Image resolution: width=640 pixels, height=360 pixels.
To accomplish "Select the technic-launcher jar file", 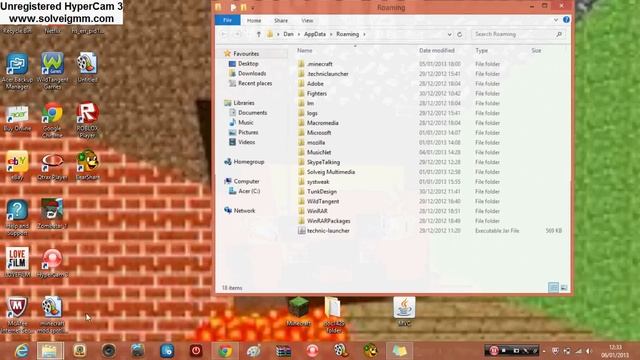I will [x=328, y=231].
